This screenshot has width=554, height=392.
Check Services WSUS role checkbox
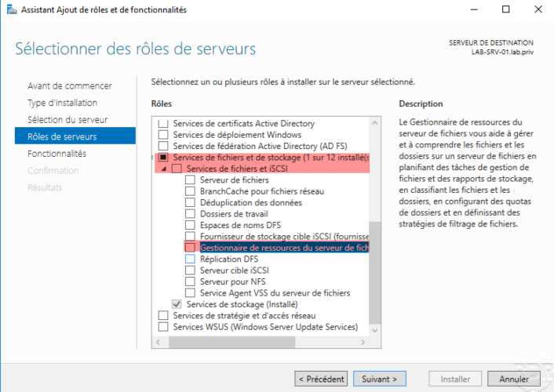tap(163, 327)
